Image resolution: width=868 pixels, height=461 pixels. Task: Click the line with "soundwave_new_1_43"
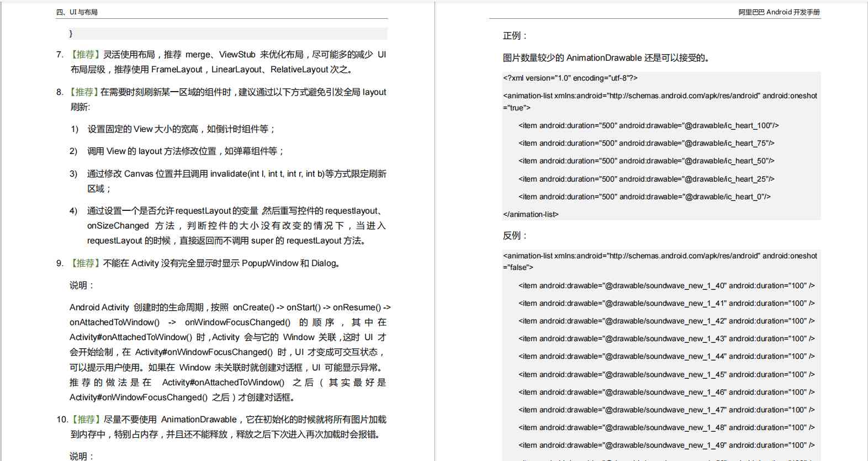(666, 338)
